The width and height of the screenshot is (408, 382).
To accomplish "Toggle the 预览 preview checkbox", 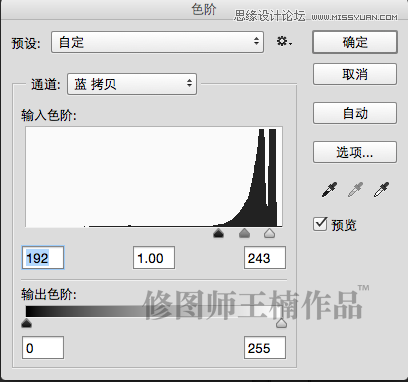I will (x=320, y=224).
